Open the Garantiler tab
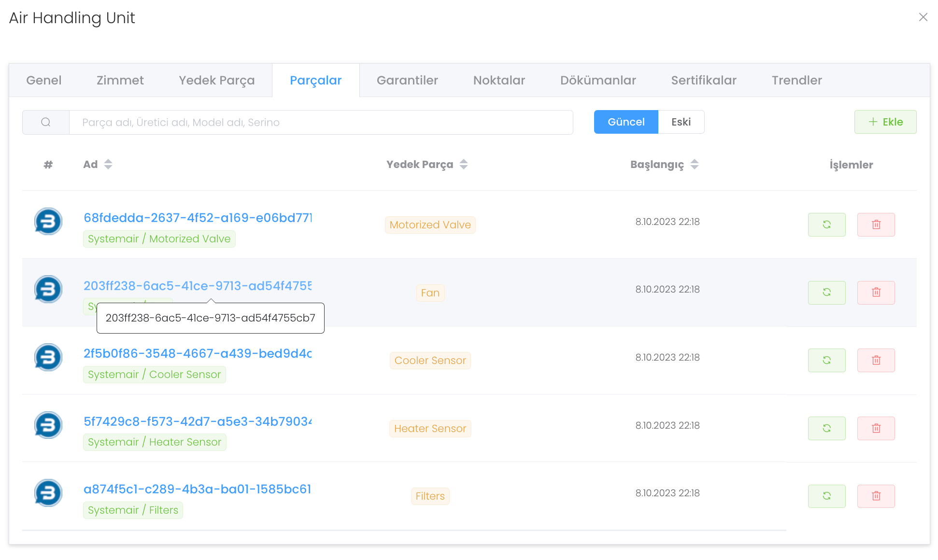Screen dimensions: 938x560 (407, 80)
